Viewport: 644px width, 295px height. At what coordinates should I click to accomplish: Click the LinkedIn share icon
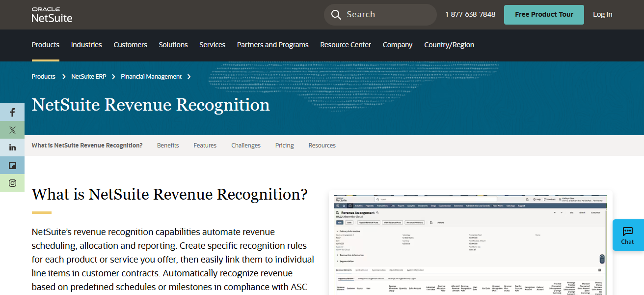coord(12,147)
